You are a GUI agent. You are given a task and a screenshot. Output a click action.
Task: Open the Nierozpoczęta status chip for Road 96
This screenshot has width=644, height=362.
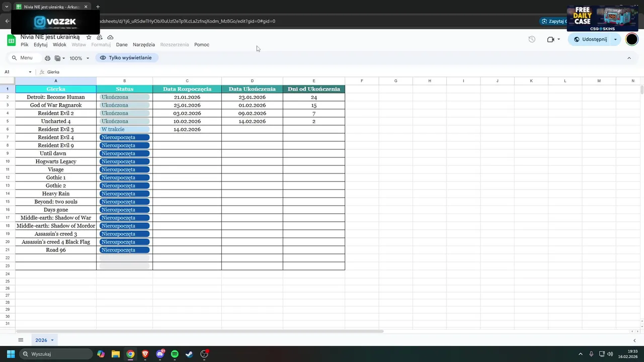pos(125,250)
